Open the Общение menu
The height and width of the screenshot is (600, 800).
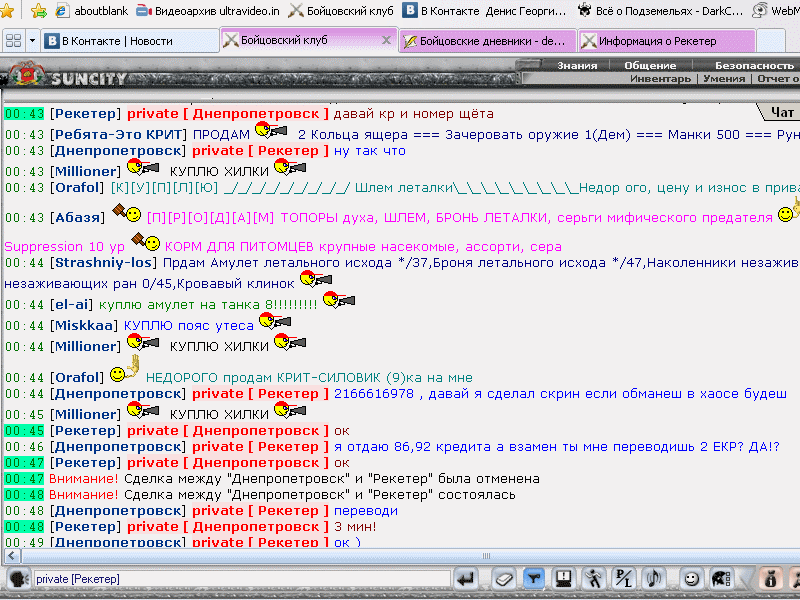click(x=650, y=65)
